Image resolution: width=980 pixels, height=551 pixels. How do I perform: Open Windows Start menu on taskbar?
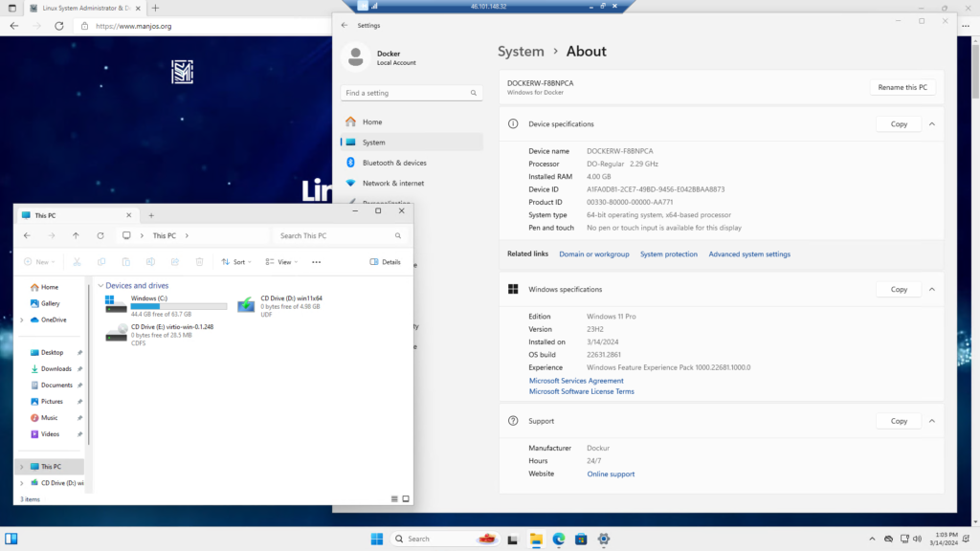[377, 539]
